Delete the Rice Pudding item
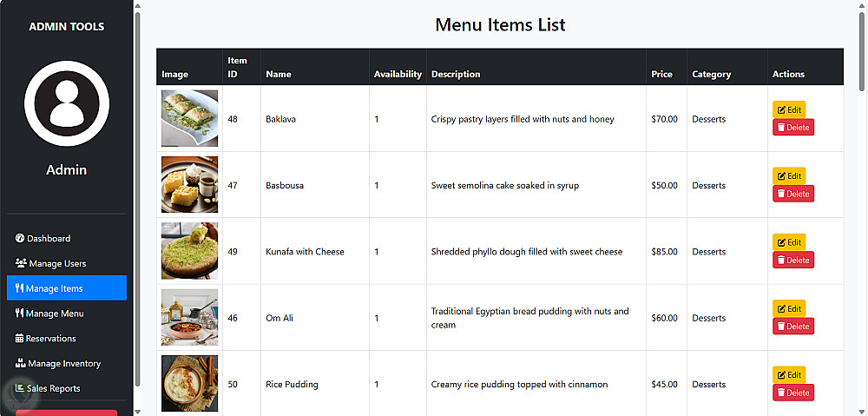The height and width of the screenshot is (416, 868). (x=793, y=393)
